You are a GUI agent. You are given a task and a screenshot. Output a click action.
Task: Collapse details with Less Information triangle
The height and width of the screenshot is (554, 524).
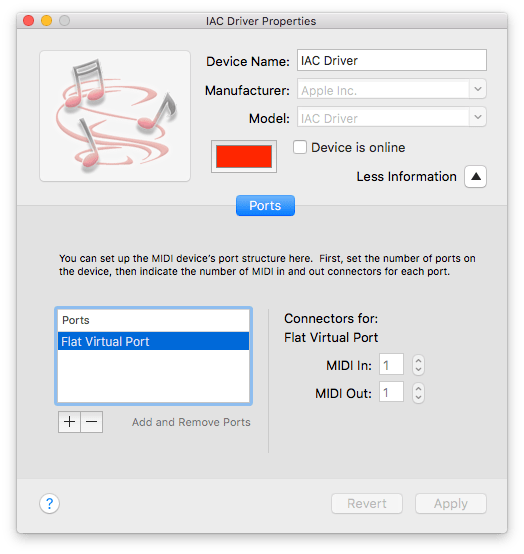point(475,176)
